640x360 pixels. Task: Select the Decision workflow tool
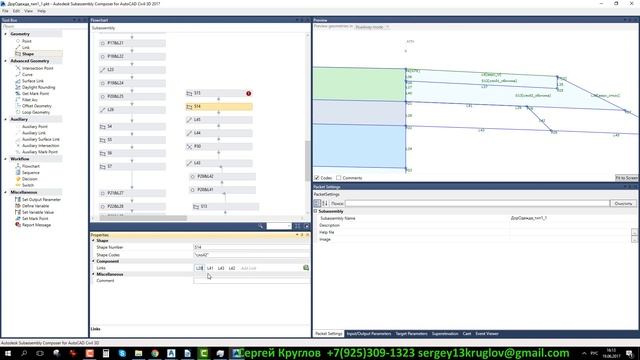(x=29, y=179)
